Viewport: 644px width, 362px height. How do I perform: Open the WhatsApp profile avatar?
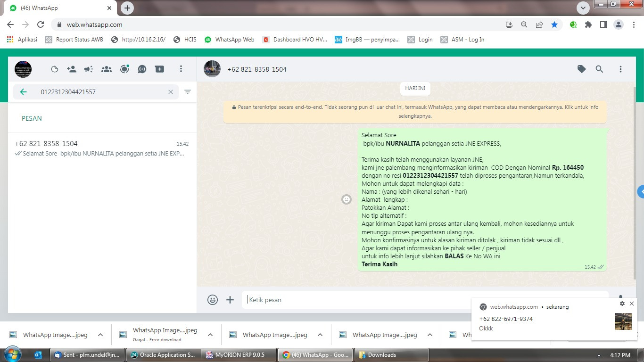coord(23,69)
